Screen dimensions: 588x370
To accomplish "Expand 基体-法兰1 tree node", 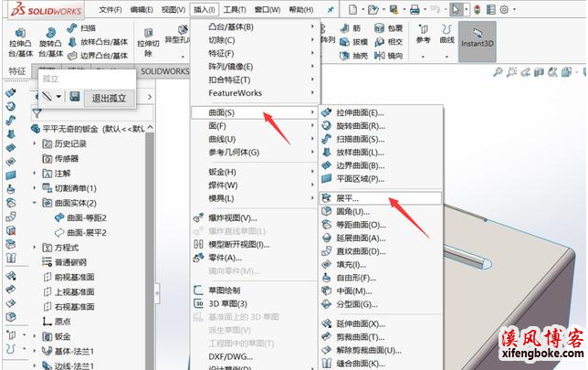I will tap(35, 351).
